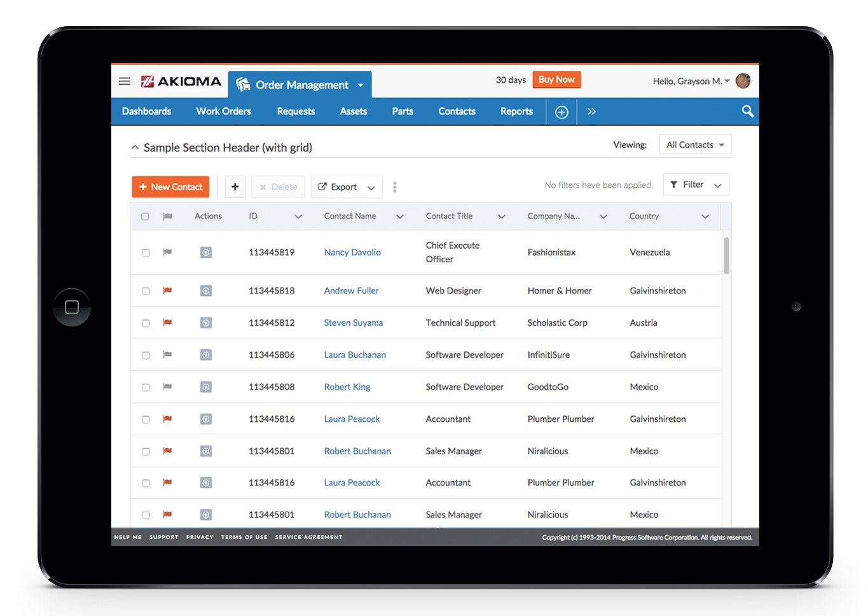Open the hamburger navigation menu
This screenshot has height=616, width=868.
coord(125,81)
